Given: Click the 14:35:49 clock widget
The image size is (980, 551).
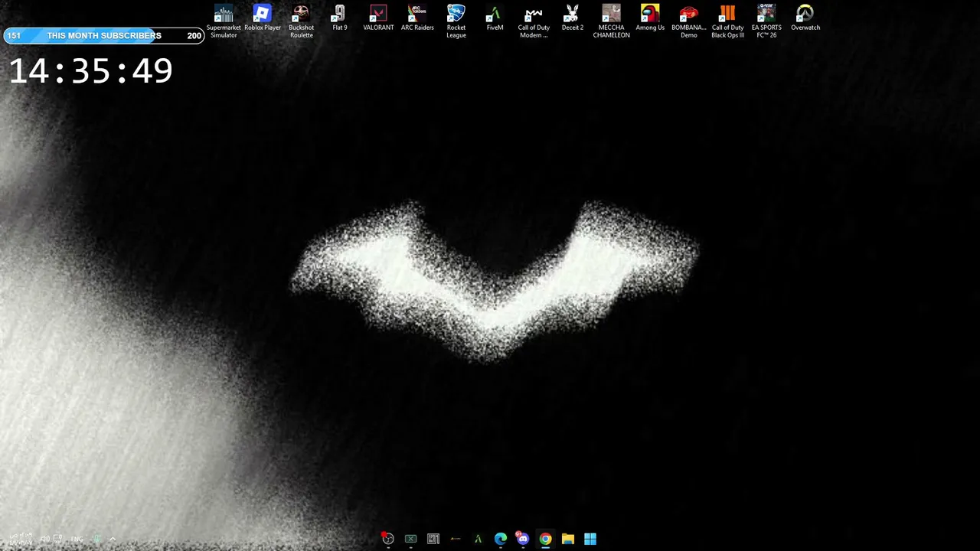Looking at the screenshot, I should pos(90,71).
